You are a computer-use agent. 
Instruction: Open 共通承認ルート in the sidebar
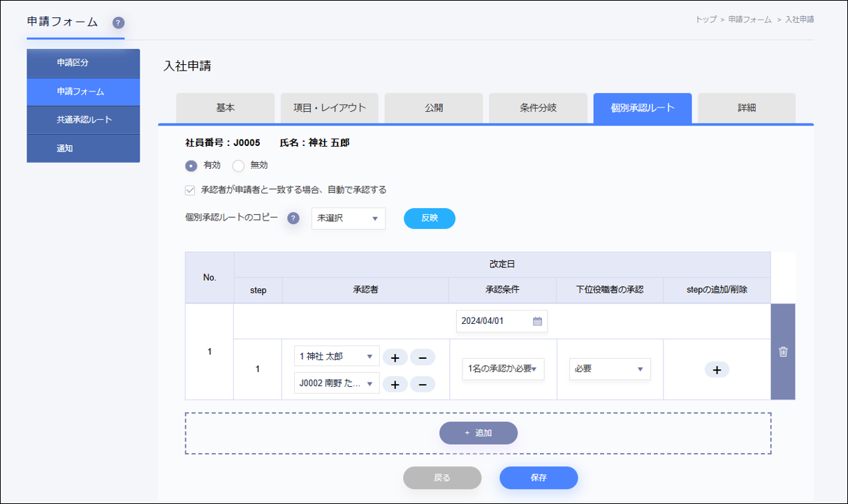point(84,120)
